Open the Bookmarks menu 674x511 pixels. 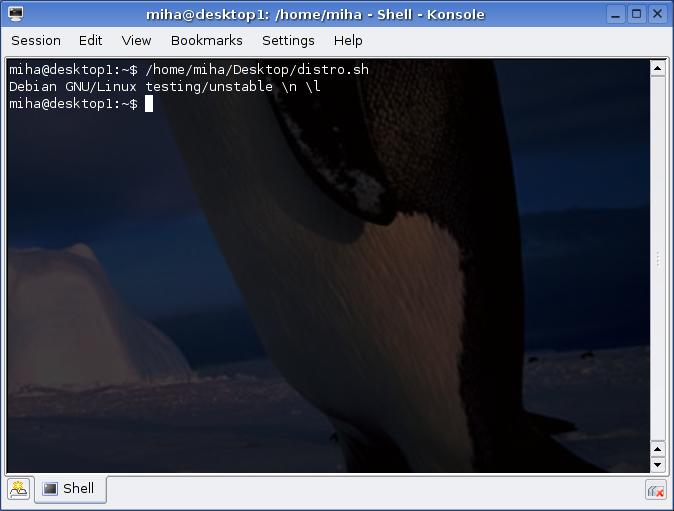click(x=206, y=40)
